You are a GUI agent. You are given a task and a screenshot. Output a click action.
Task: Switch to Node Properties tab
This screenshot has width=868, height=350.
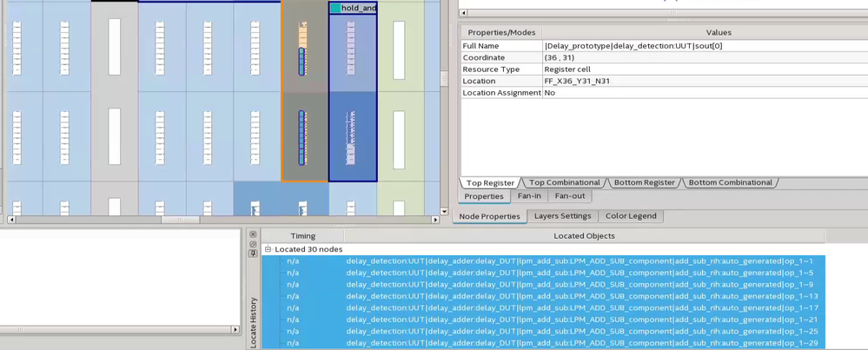tap(489, 216)
